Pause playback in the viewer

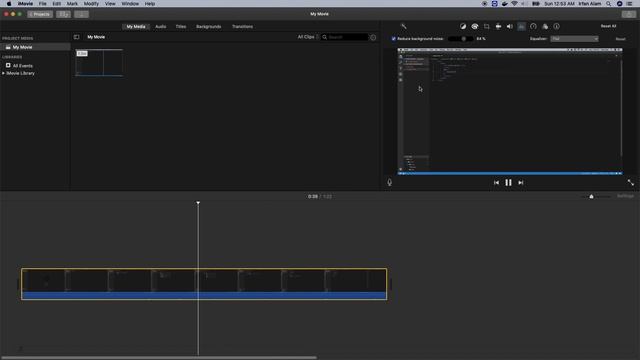(x=508, y=182)
